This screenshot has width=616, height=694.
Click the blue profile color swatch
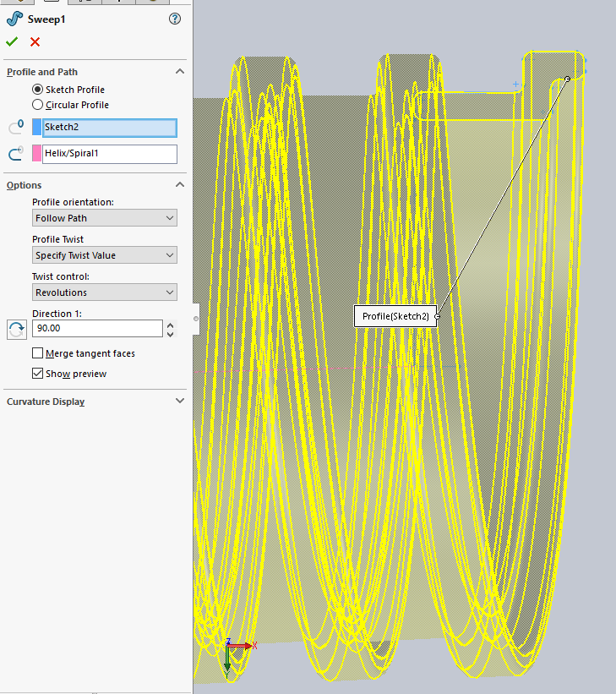tap(36, 128)
